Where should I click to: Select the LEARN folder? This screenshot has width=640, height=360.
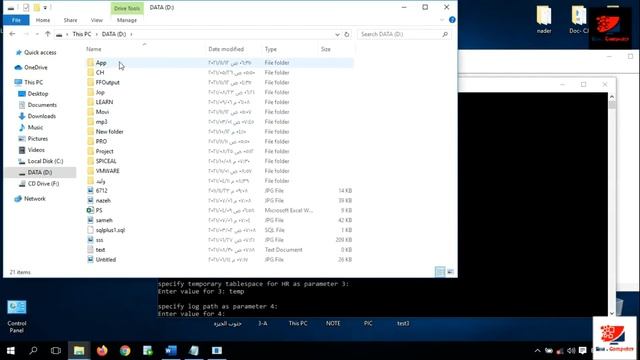[x=104, y=102]
